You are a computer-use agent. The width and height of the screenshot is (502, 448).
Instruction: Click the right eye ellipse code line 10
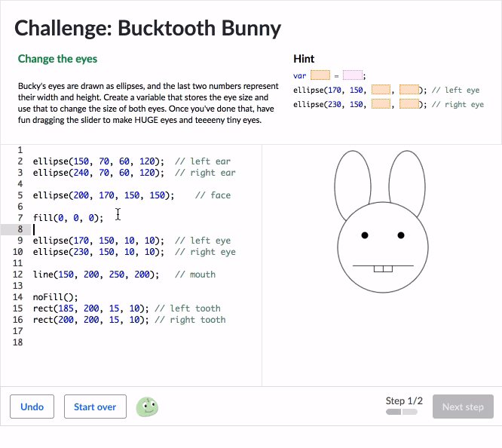[134, 252]
